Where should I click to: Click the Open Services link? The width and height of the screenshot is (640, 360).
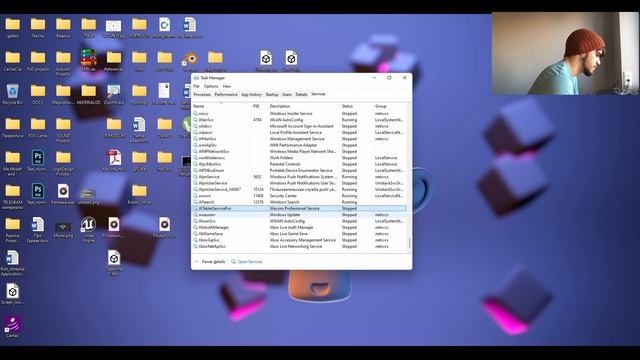pyautogui.click(x=247, y=262)
